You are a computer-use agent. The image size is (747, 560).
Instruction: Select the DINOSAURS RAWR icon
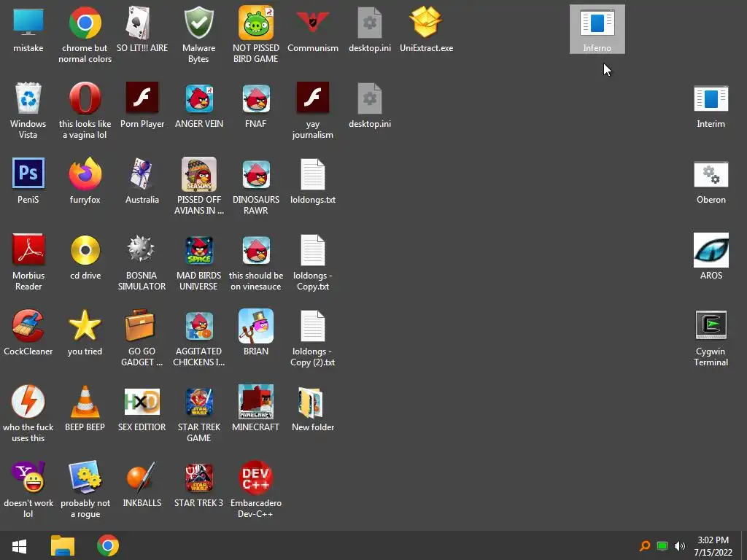256,174
